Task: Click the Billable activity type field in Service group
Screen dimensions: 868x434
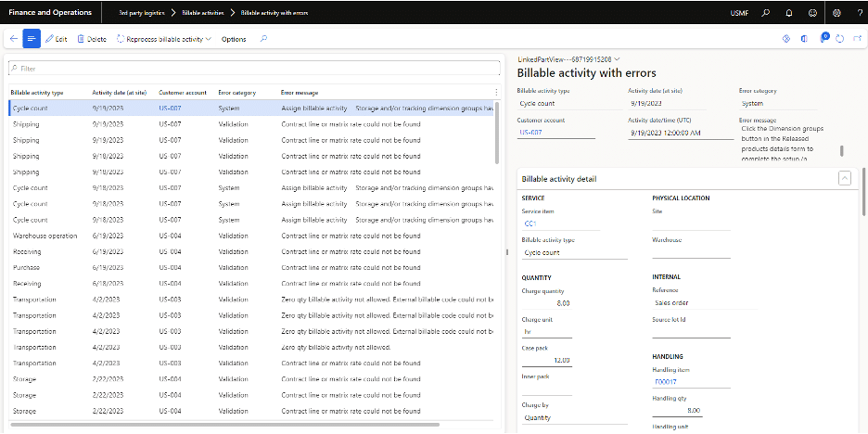Action: [x=575, y=252]
